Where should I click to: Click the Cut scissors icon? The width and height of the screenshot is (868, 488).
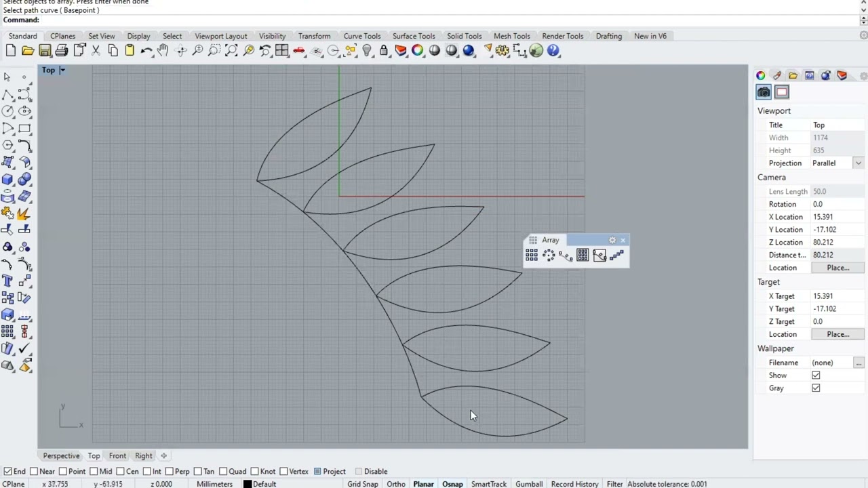coord(96,51)
